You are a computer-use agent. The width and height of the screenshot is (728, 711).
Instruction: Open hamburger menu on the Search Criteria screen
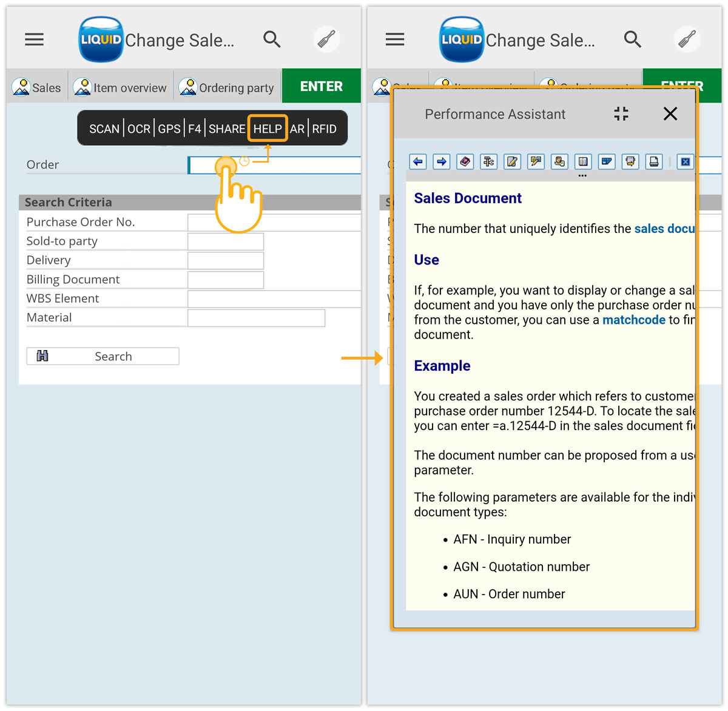click(34, 40)
